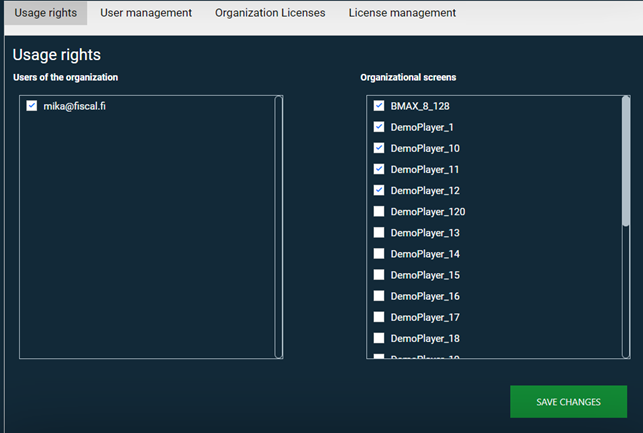Toggle the DemoPlayer_1 checkbox
The image size is (643, 433).
tap(379, 127)
